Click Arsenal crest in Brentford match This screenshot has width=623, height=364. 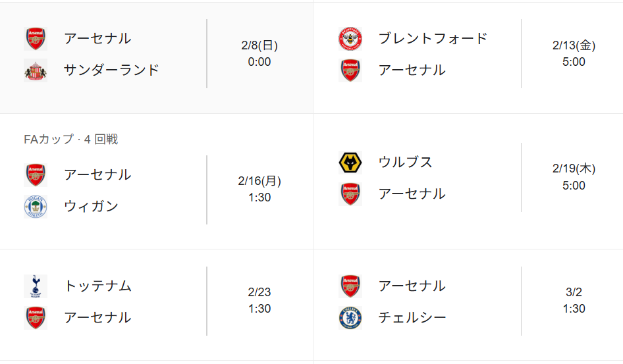pos(350,70)
